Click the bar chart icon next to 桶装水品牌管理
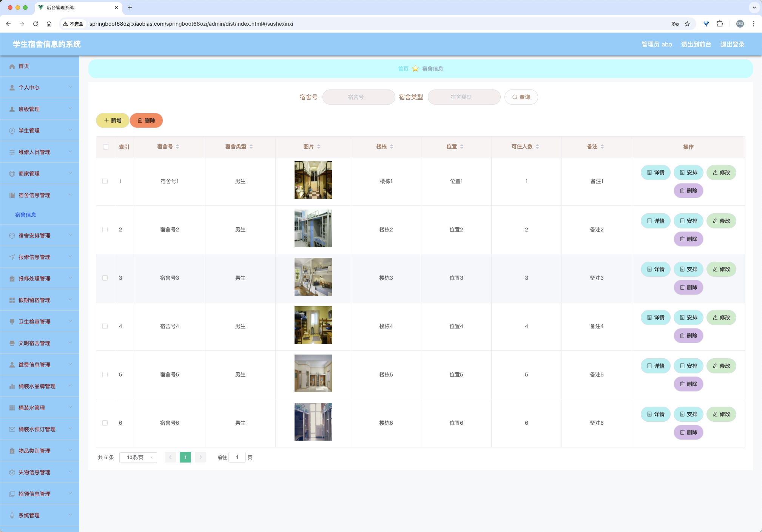 click(x=12, y=387)
